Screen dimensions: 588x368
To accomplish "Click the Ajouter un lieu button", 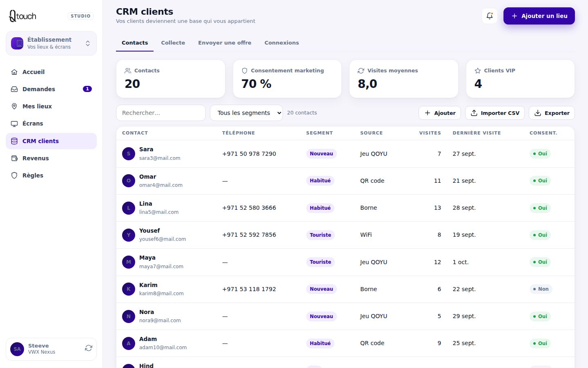I will [539, 16].
